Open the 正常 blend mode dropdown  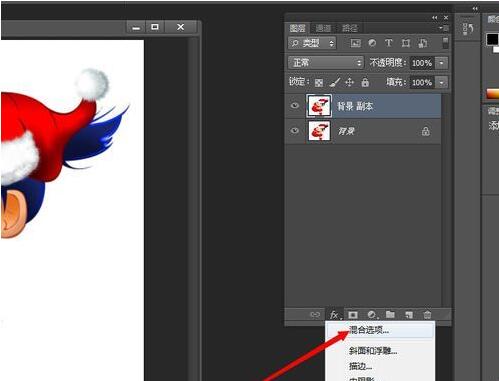coord(326,63)
